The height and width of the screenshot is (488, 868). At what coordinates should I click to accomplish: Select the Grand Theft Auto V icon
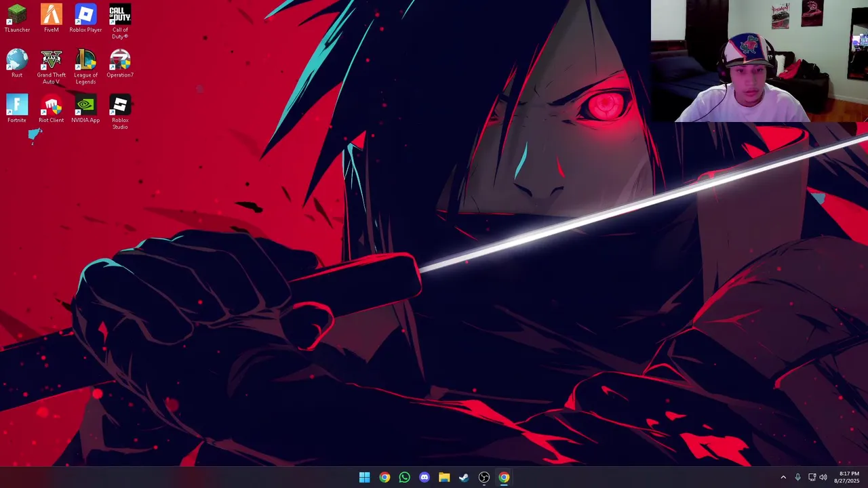tap(52, 67)
